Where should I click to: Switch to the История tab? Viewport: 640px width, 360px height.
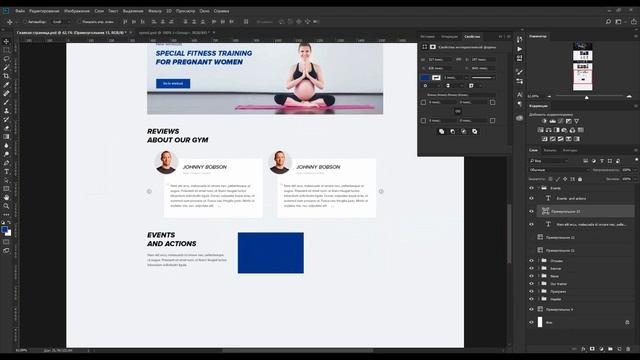[x=428, y=37]
